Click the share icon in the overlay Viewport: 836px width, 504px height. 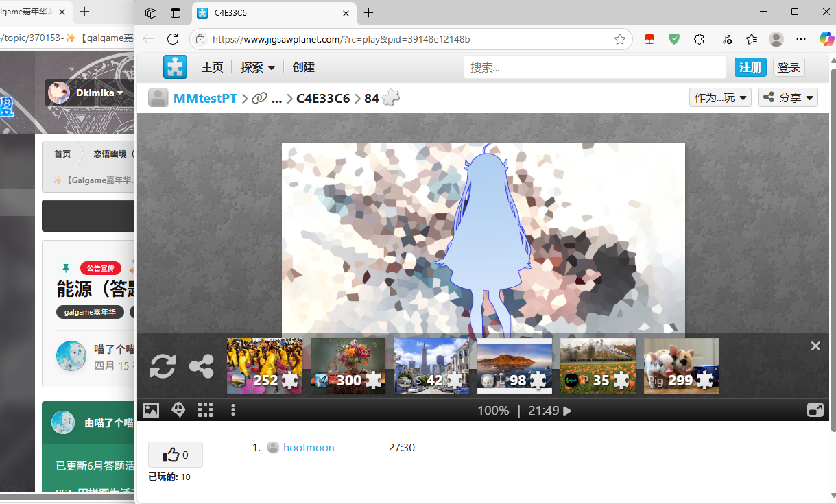click(x=201, y=366)
